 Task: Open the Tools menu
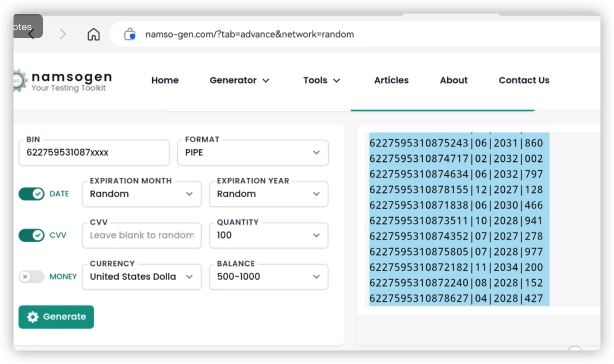click(322, 80)
